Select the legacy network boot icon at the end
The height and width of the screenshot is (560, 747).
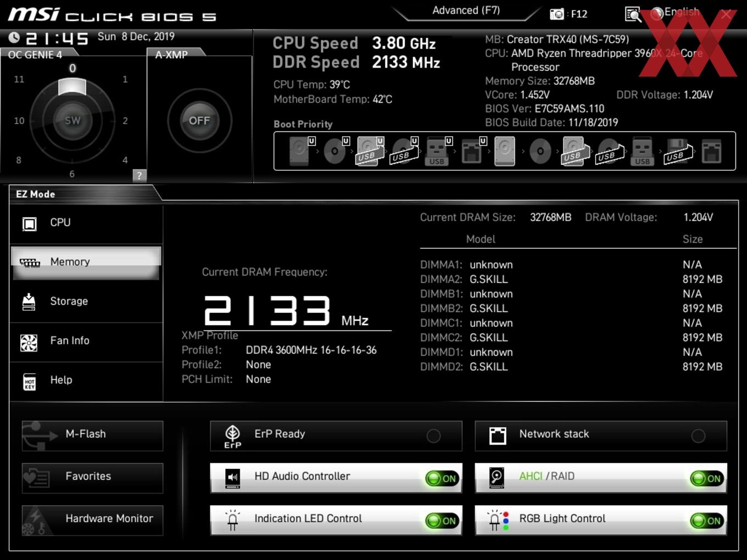coord(711,151)
